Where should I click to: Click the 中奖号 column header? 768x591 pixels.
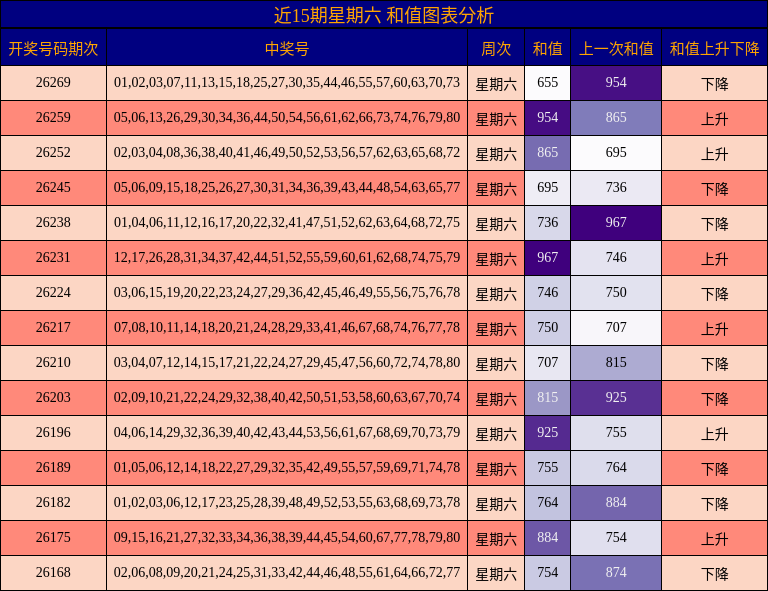click(x=287, y=48)
